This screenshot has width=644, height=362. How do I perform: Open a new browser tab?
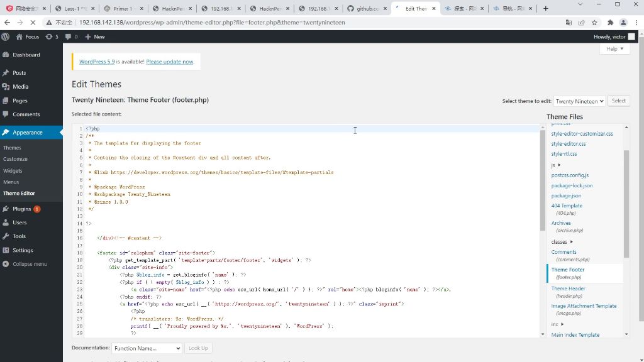click(x=545, y=8)
